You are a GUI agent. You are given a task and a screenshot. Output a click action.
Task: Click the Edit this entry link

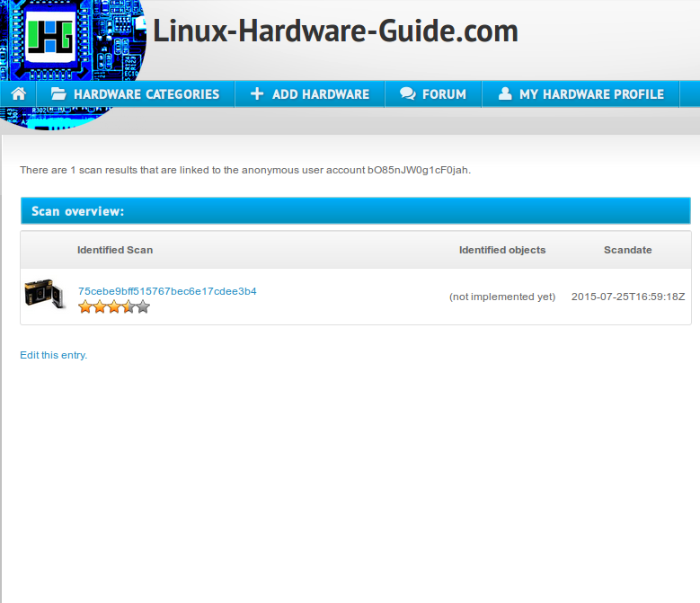[54, 355]
